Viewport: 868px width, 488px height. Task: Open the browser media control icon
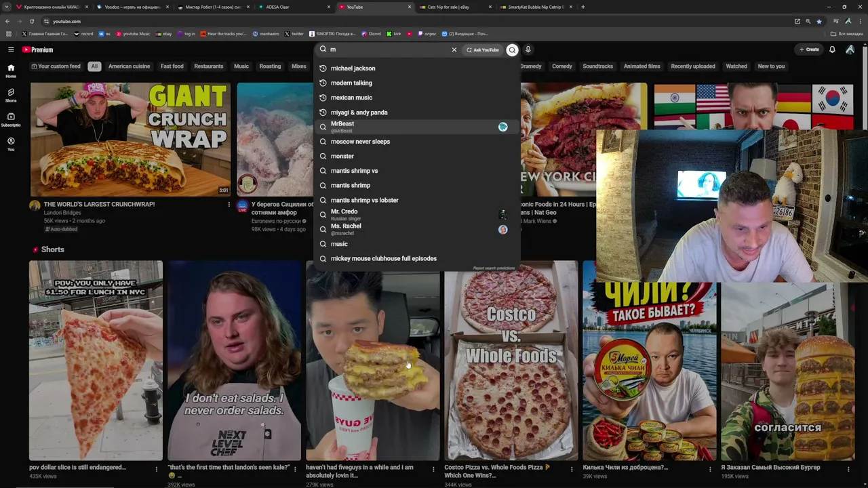tap(836, 21)
